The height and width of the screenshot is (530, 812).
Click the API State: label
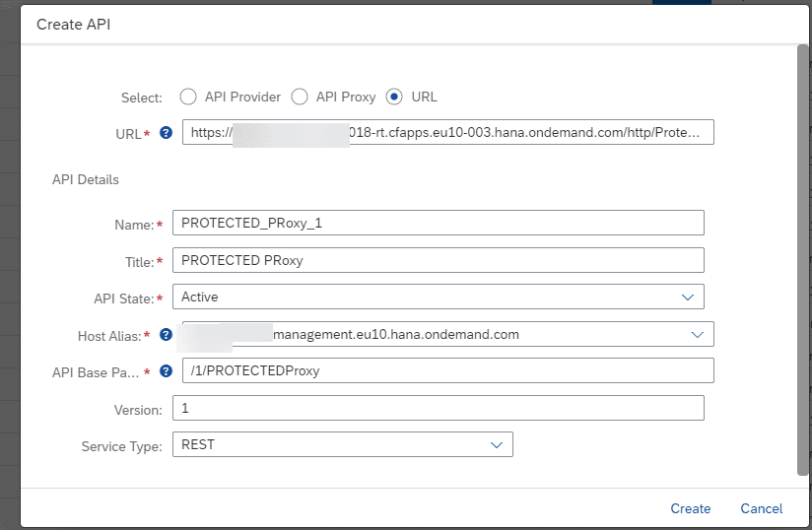coord(123,299)
